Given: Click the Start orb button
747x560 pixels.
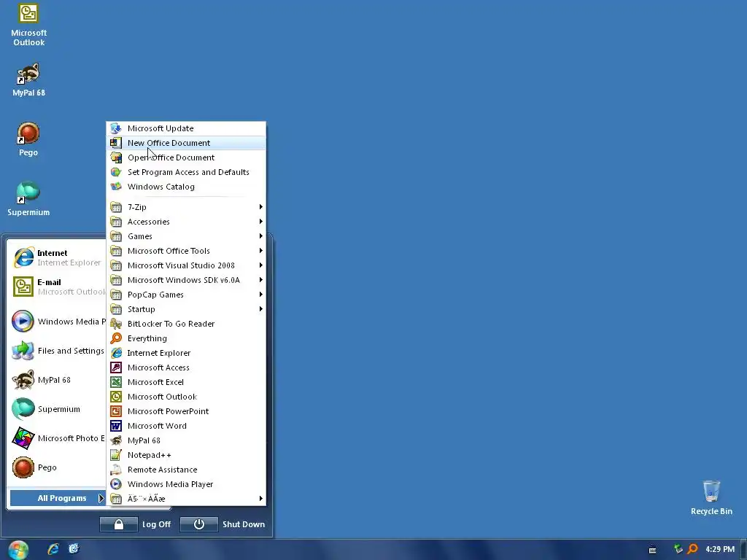Looking at the screenshot, I should 18,550.
